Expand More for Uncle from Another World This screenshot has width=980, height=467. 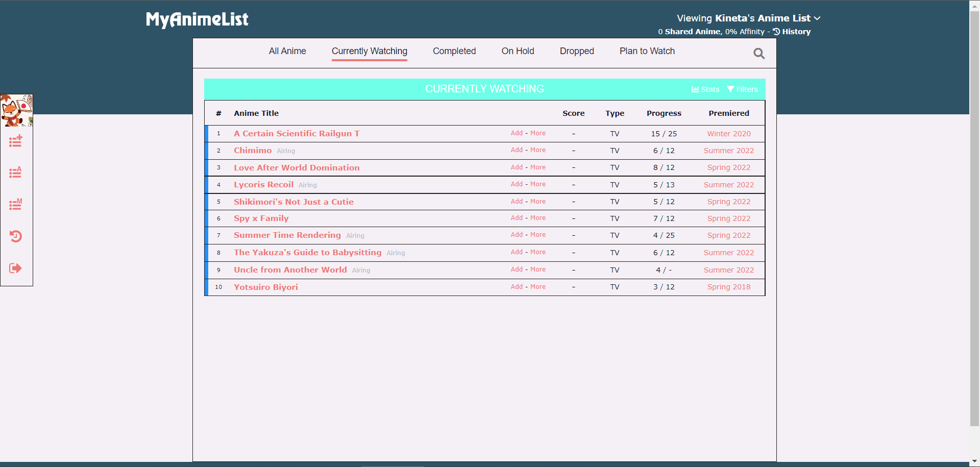tap(538, 269)
